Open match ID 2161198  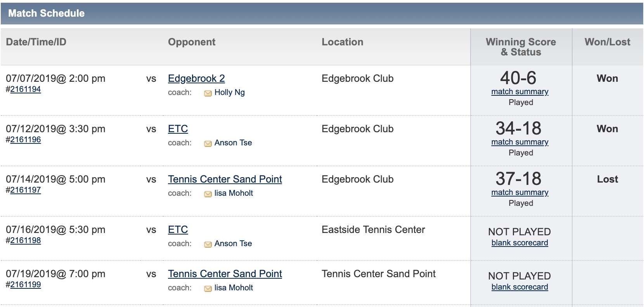[x=26, y=240]
